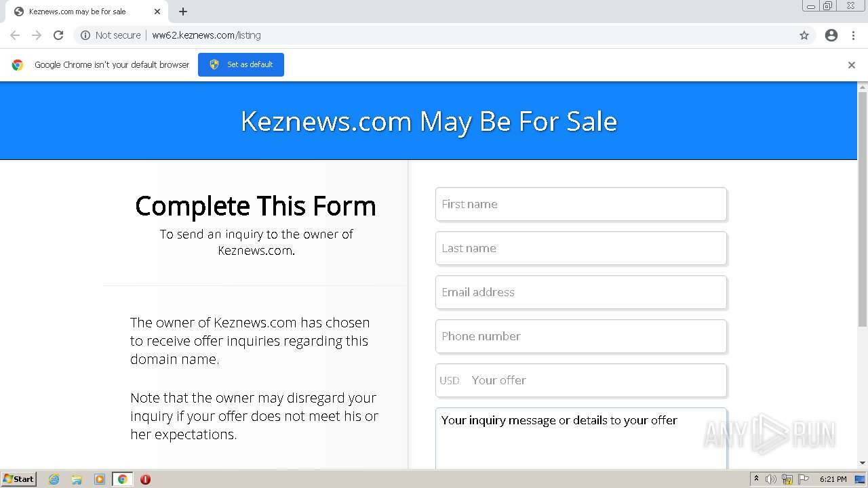Open the Windows Start menu
The height and width of the screenshot is (488, 868).
tap(19, 479)
